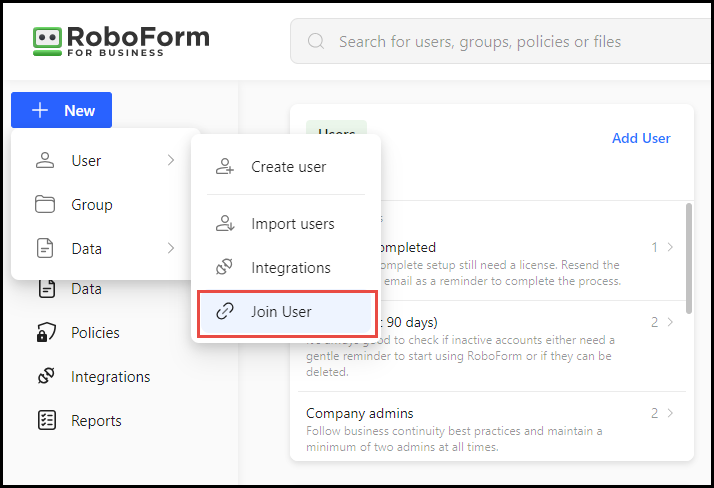
Task: Click the RoboForm for Business logo
Action: [x=120, y=41]
